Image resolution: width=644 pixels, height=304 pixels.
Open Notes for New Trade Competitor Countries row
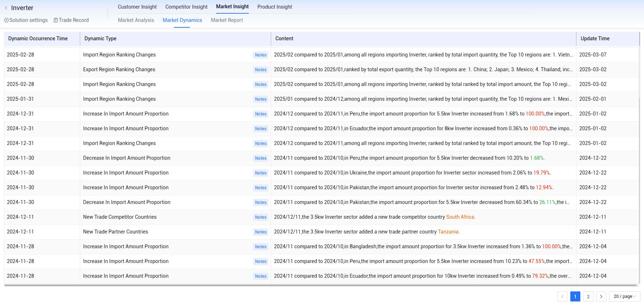[261, 217]
